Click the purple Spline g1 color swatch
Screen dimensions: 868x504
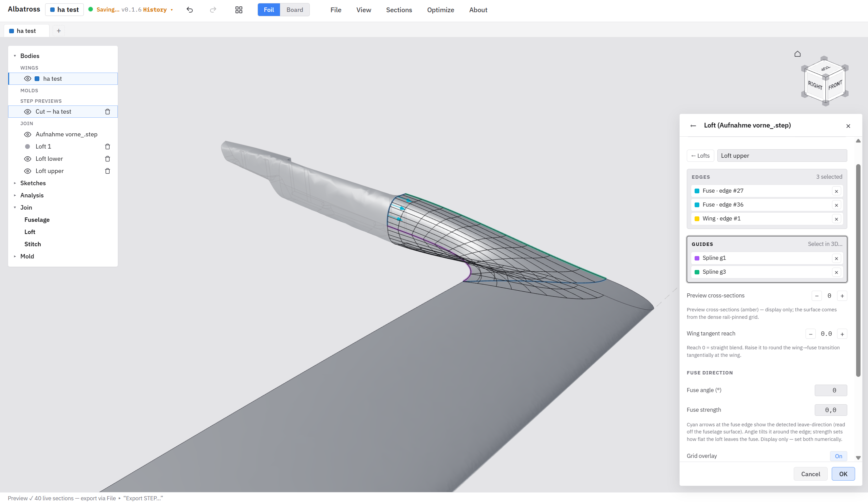point(697,258)
